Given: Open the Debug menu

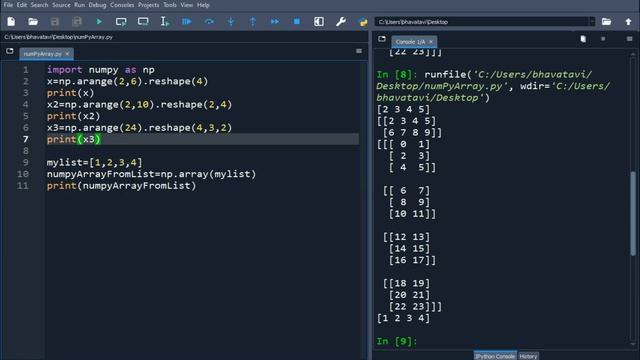Looking at the screenshot, I should point(97,5).
